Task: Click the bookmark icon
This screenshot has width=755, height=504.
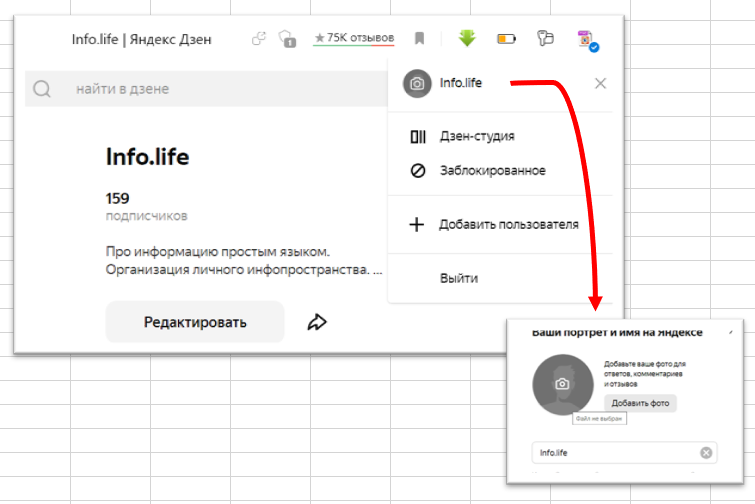Action: tap(419, 38)
